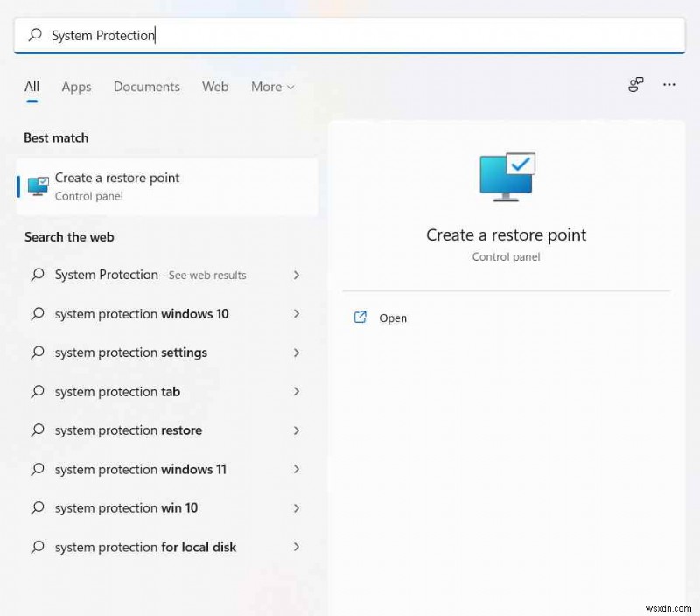The width and height of the screenshot is (700, 616).
Task: Click magnifier icon beside system protection restore
Action: point(37,430)
